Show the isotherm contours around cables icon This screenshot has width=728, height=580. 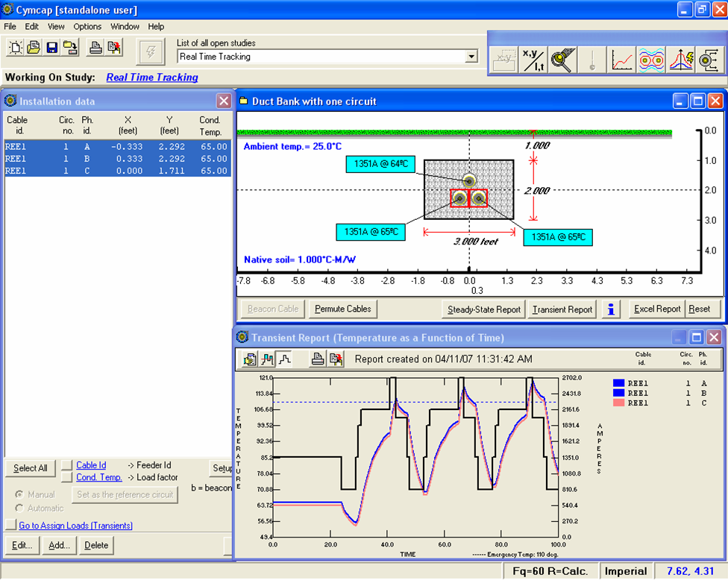coord(651,60)
